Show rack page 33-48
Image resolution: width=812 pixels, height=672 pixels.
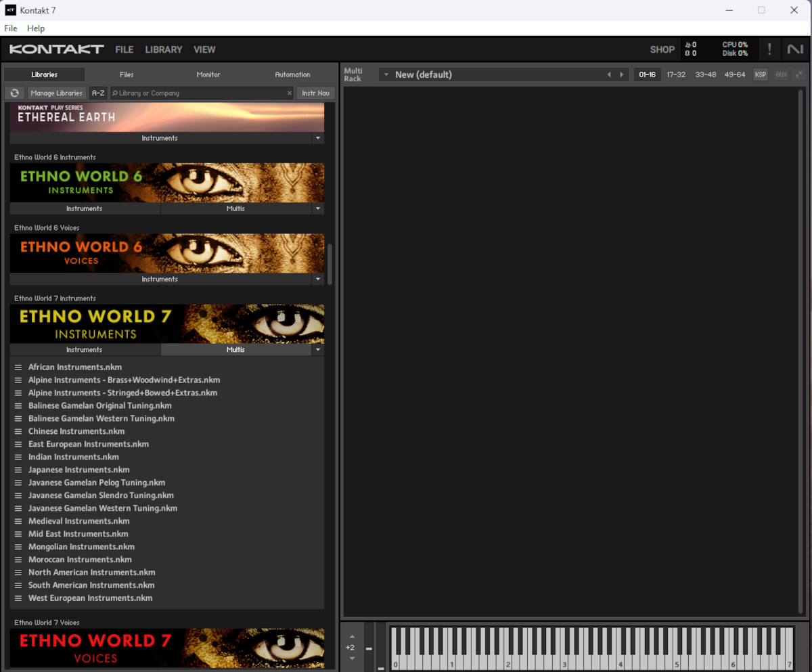coord(706,74)
